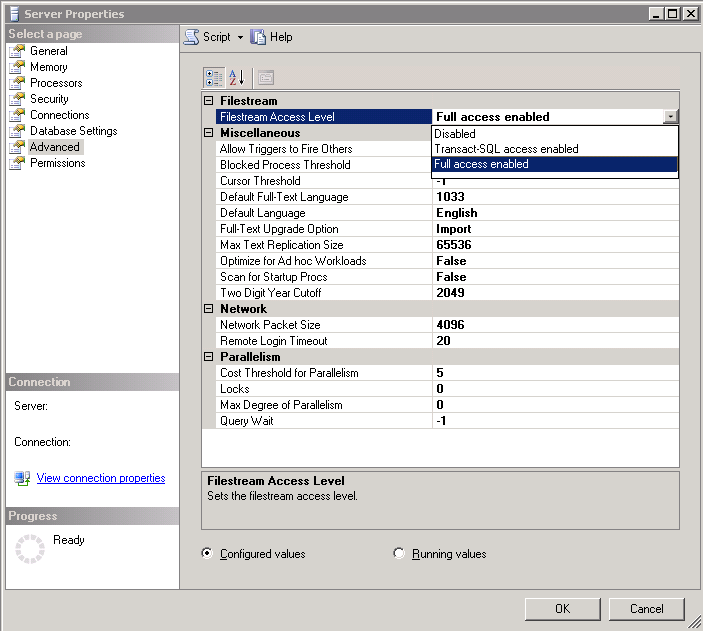Click Network Packet Size value 4096
Viewport: 703px width, 631px height.
coord(555,325)
